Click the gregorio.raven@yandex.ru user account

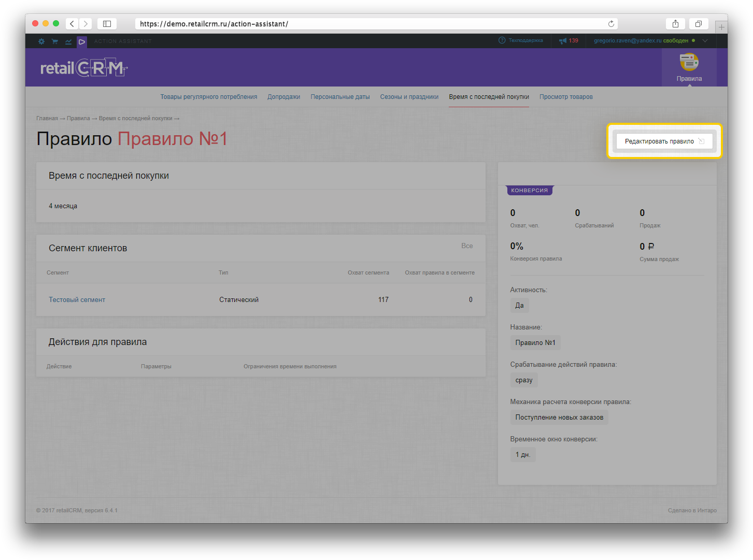(628, 40)
